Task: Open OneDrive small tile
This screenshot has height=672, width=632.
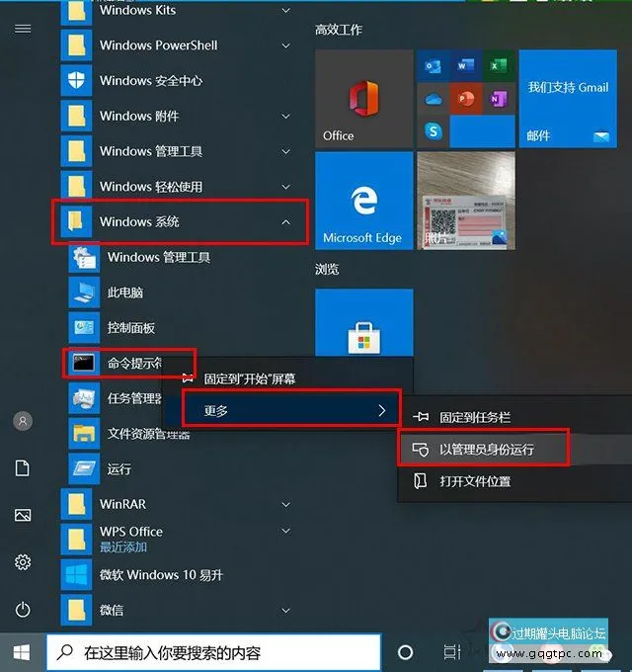Action: tap(433, 99)
